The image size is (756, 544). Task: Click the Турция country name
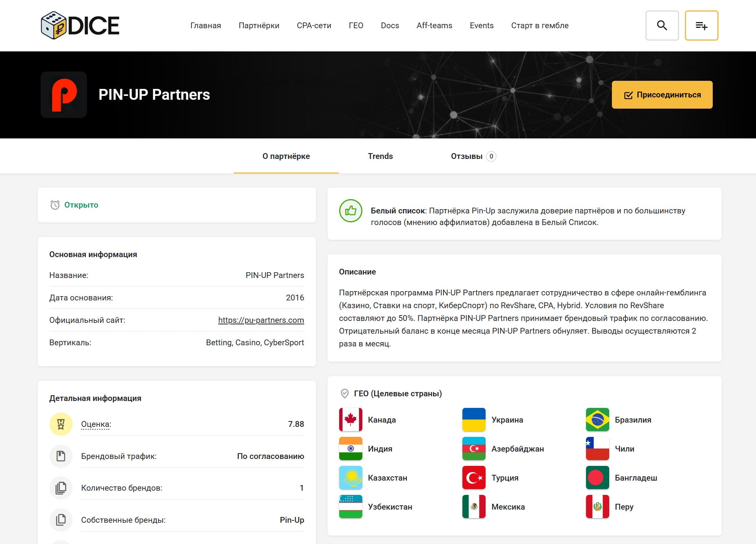(505, 478)
